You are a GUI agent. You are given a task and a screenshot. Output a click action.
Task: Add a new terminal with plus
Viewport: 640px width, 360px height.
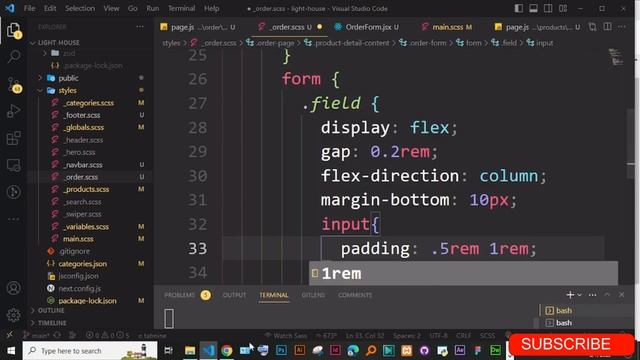click(570, 295)
